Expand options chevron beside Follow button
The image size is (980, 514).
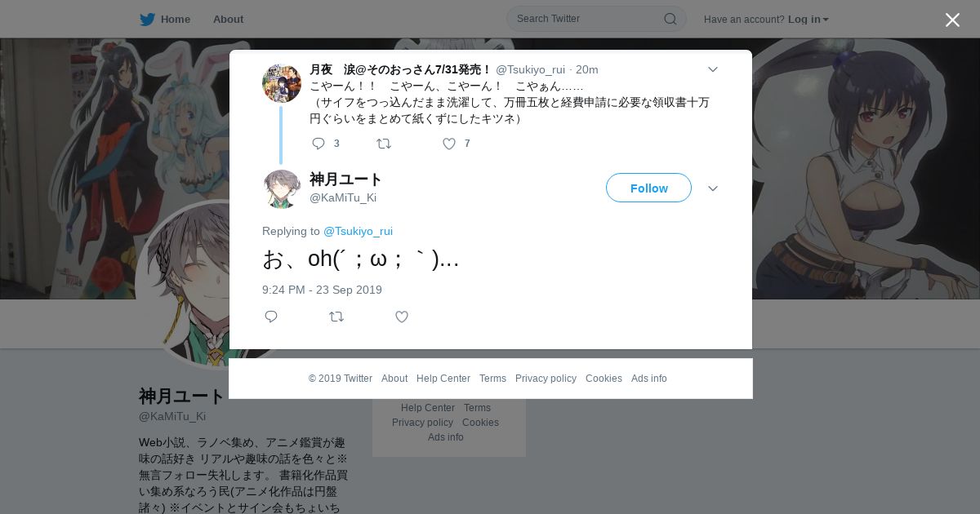713,188
